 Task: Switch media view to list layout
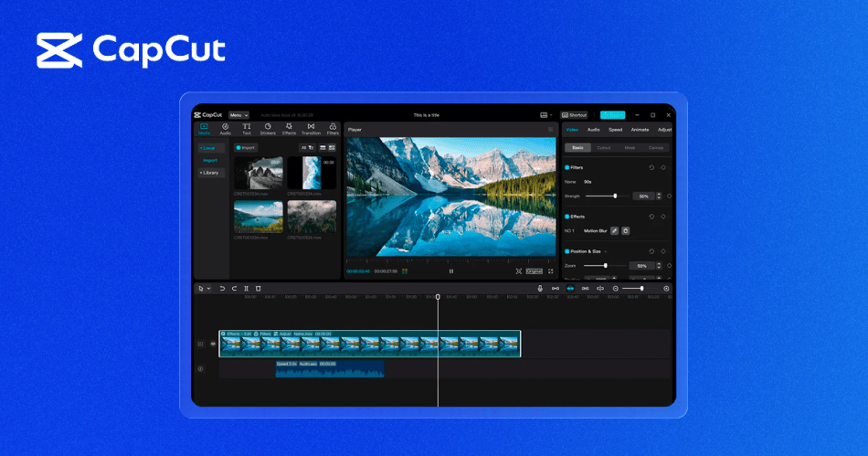point(323,148)
